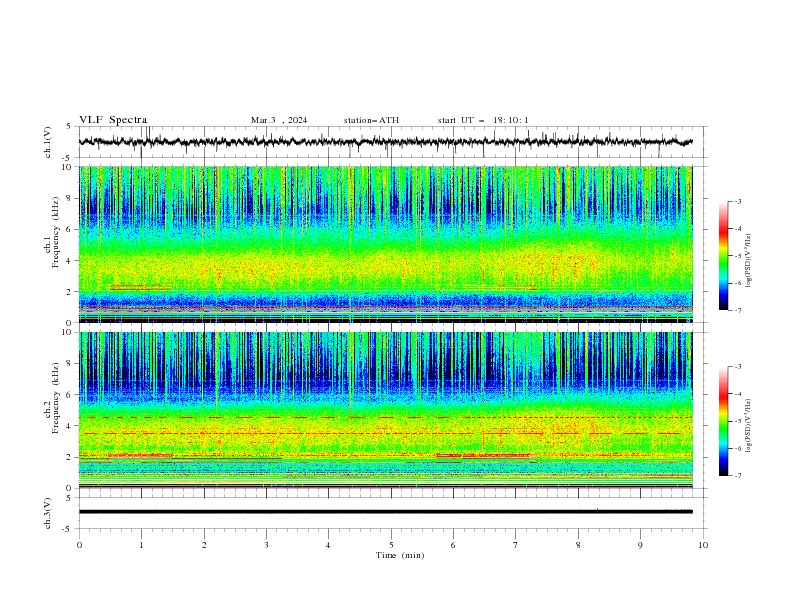The height and width of the screenshot is (612, 792).
Task: Click the ch.2 colorbar "log(PSD)(V²/Hz)" label
Action: pos(749,426)
